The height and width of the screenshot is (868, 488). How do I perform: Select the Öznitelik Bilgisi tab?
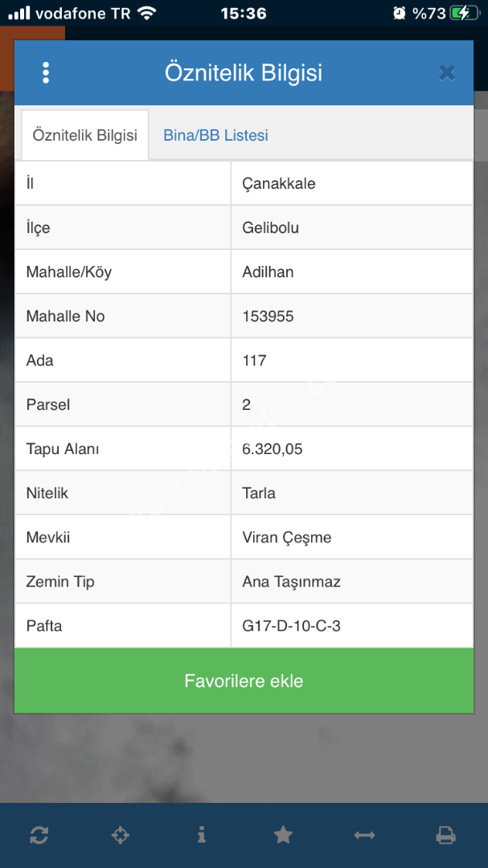point(84,135)
